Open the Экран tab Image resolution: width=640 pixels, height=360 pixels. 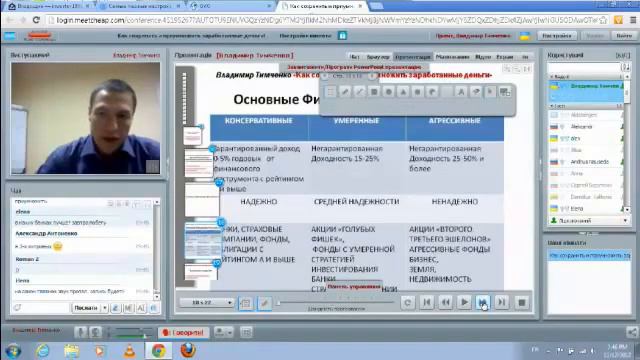click(x=504, y=57)
